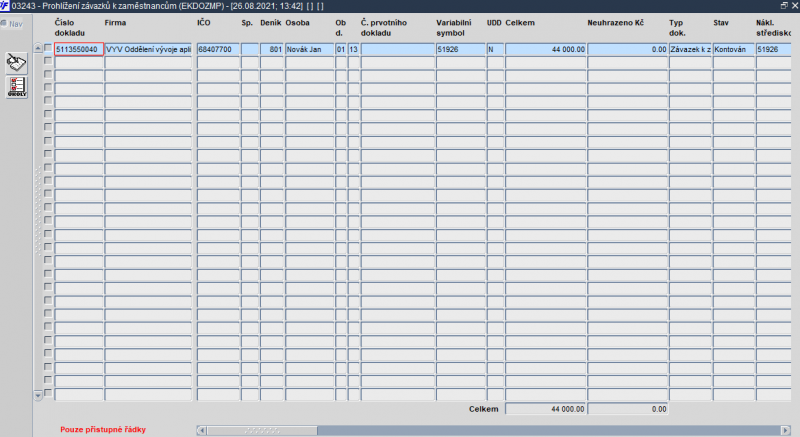800x437 pixels.
Task: Click the Celkem column header
Action: [x=520, y=22]
